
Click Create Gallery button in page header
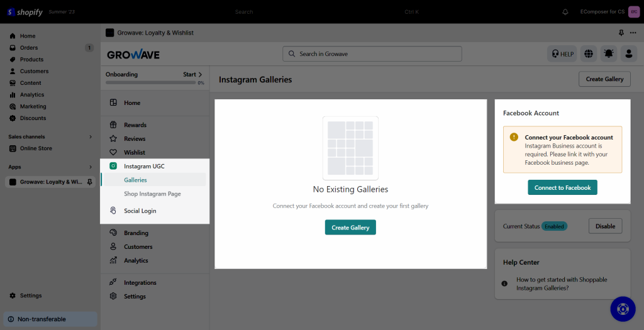[x=604, y=79]
